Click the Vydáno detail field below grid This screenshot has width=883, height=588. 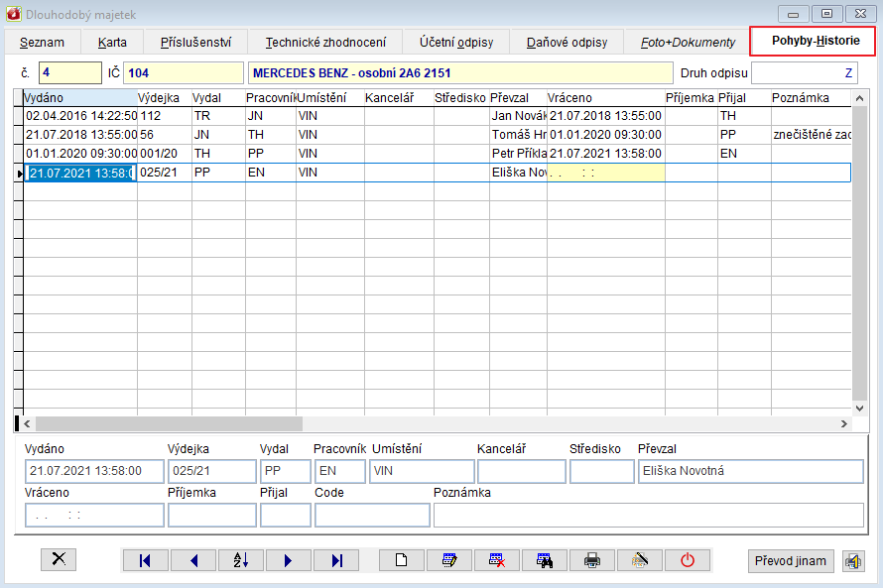(x=94, y=471)
